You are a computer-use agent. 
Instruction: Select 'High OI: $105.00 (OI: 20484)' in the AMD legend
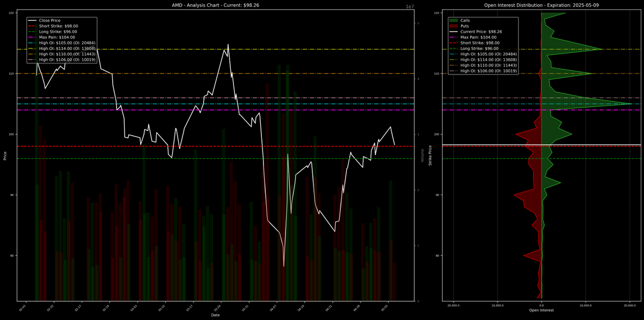[x=67, y=43]
